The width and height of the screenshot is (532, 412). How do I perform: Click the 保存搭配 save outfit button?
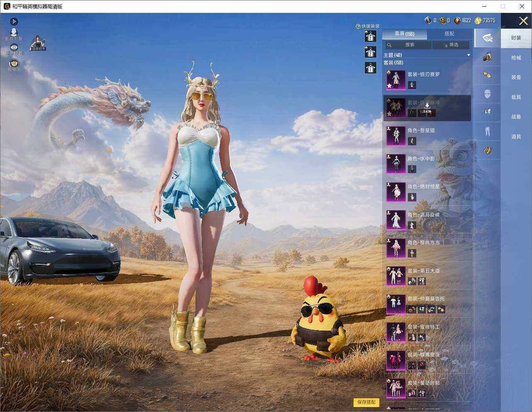366,402
